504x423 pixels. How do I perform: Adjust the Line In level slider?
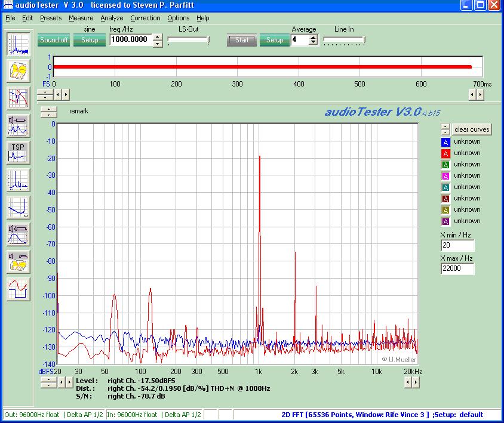point(344,40)
